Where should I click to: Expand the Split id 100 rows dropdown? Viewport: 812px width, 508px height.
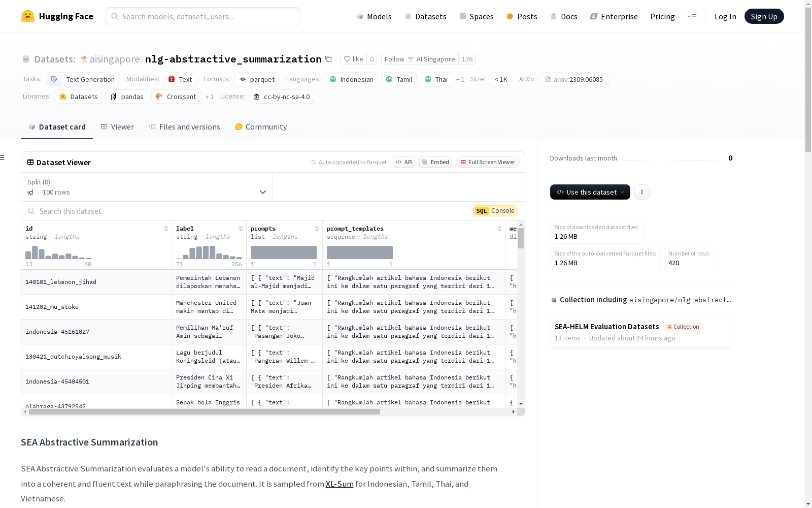click(x=147, y=187)
